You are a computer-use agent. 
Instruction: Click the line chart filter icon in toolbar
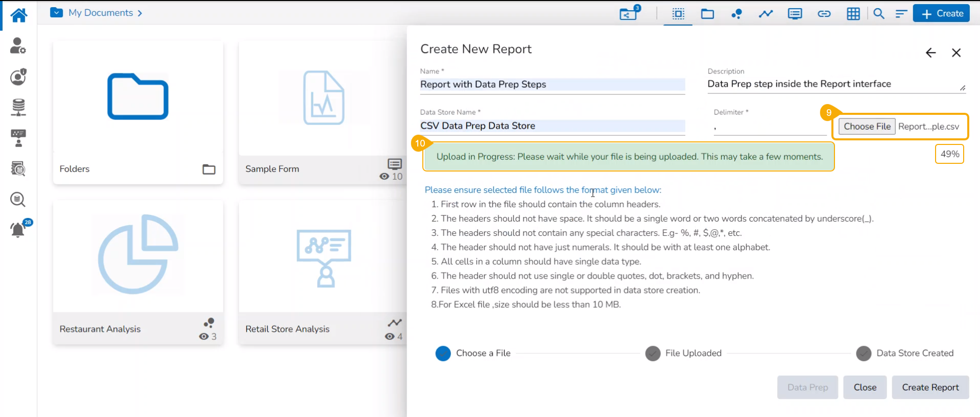point(766,14)
